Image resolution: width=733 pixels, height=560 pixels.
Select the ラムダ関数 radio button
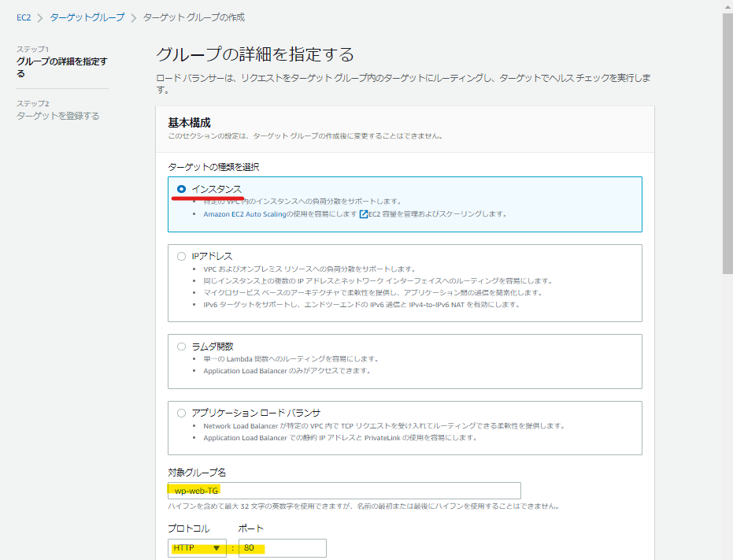(x=181, y=347)
